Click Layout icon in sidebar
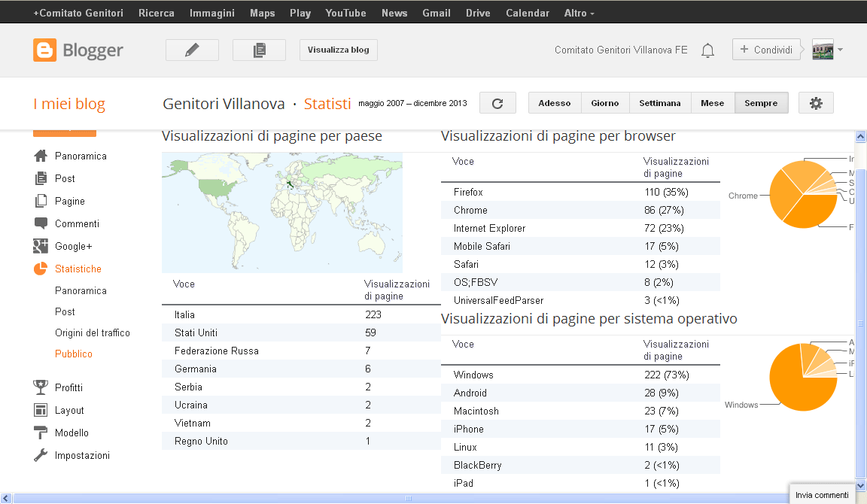867x504 pixels. coord(41,410)
